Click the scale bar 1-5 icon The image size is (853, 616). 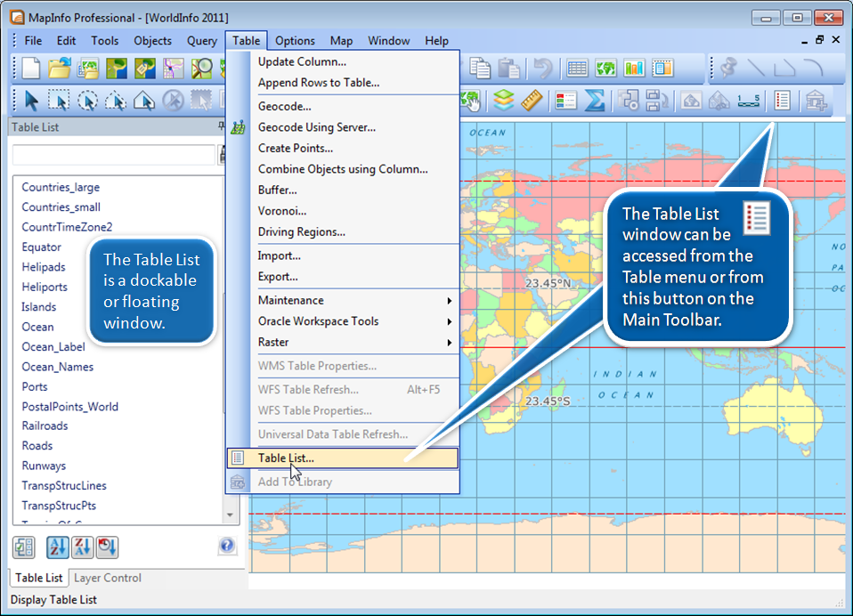pos(749,100)
